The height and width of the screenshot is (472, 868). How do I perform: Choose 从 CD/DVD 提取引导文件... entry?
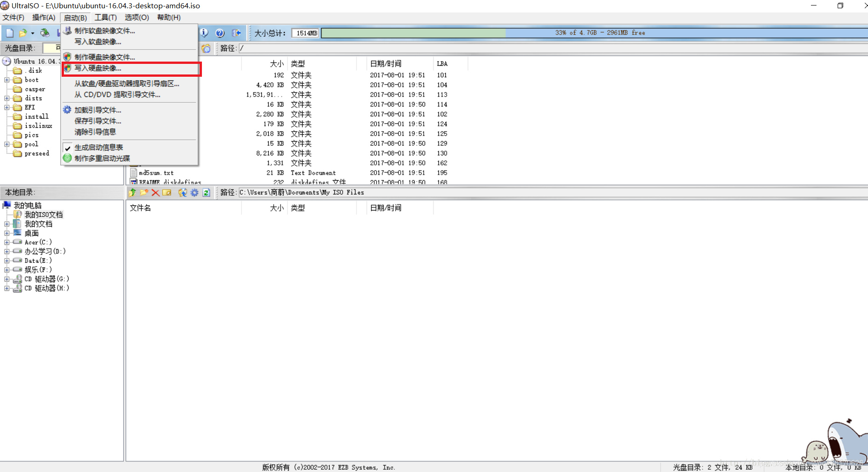[x=130, y=95]
